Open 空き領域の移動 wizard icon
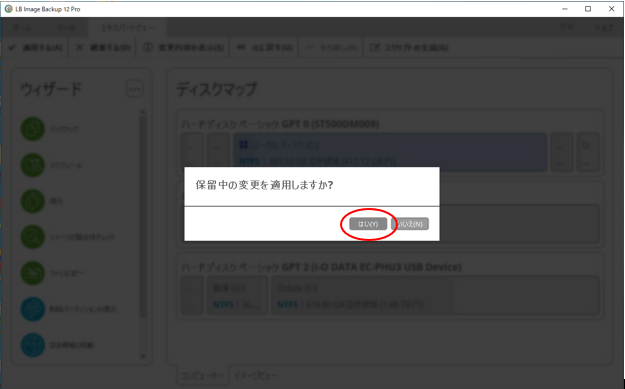Viewport: 625px width, 389px height. pos(33,345)
